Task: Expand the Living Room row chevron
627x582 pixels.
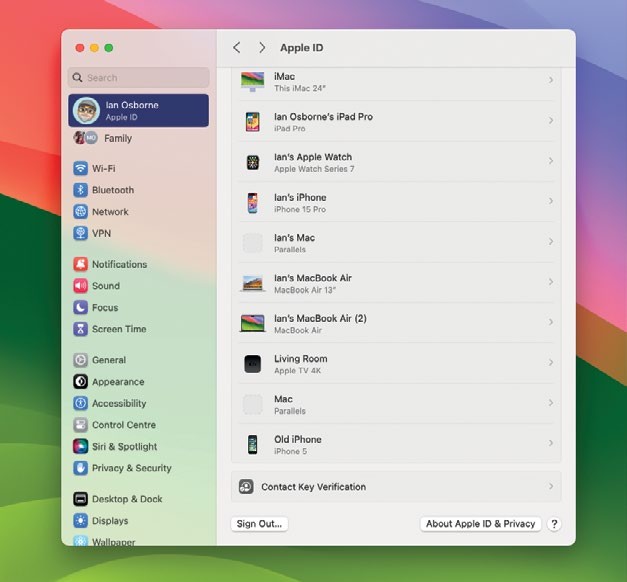Action: click(551, 362)
